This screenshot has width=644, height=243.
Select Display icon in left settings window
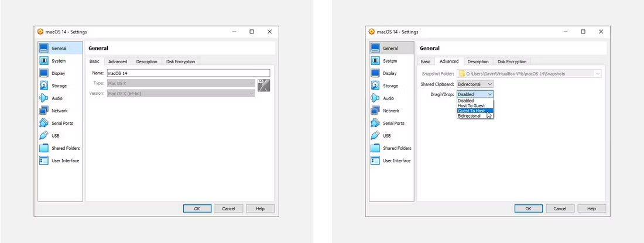pyautogui.click(x=43, y=73)
